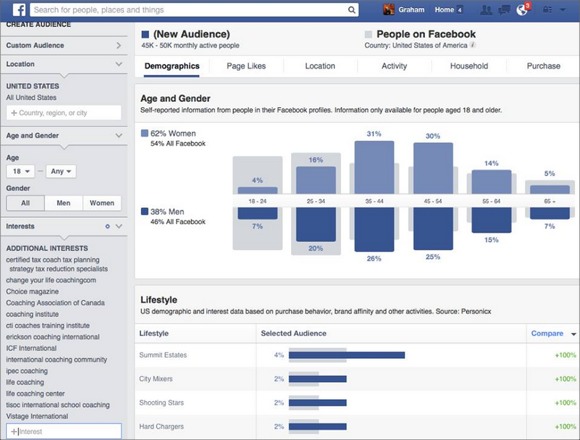580x440 pixels.
Task: Select All gender option
Action: click(x=26, y=203)
